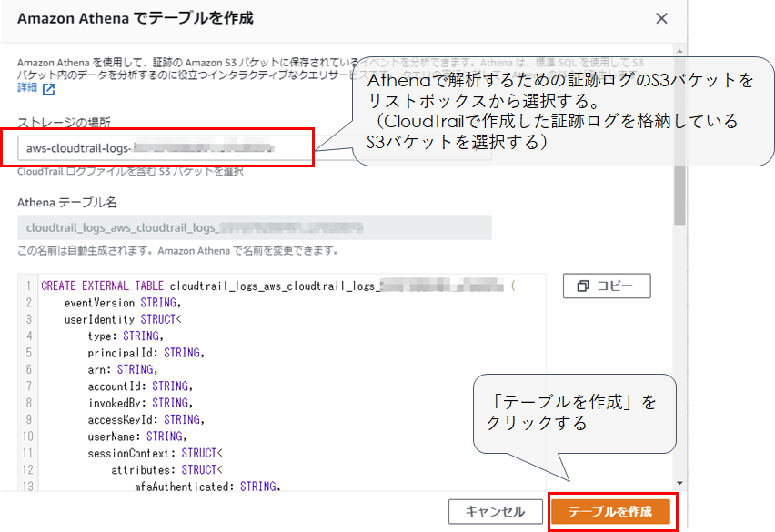Click the scrollbar down arrow at bottom
The height and width of the screenshot is (532, 775).
tap(679, 482)
